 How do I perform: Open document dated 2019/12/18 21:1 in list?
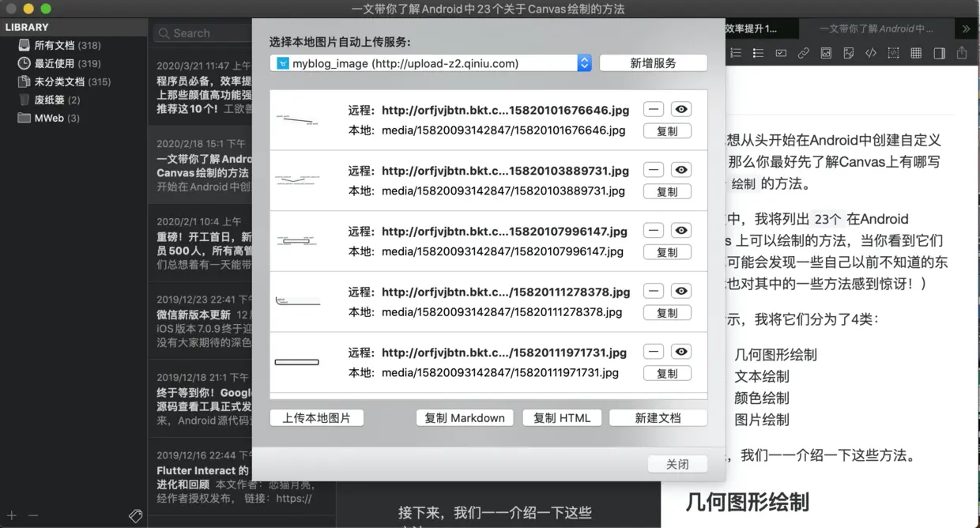(x=201, y=399)
